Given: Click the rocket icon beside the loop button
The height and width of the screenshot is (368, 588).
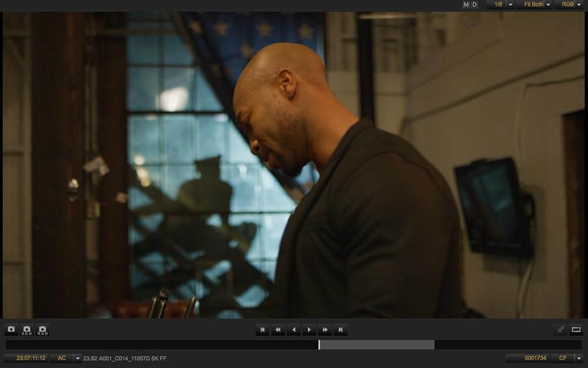Looking at the screenshot, I should 560,330.
